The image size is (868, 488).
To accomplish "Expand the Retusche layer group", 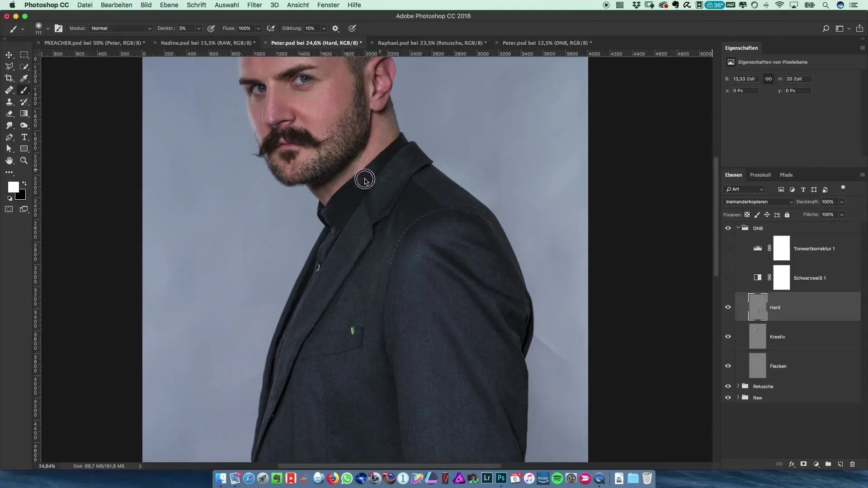I will [738, 386].
